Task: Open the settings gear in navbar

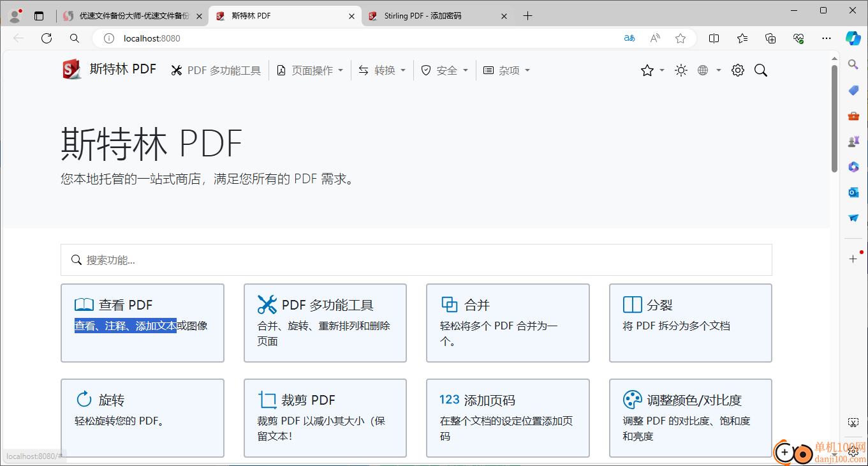Action: click(x=738, y=70)
